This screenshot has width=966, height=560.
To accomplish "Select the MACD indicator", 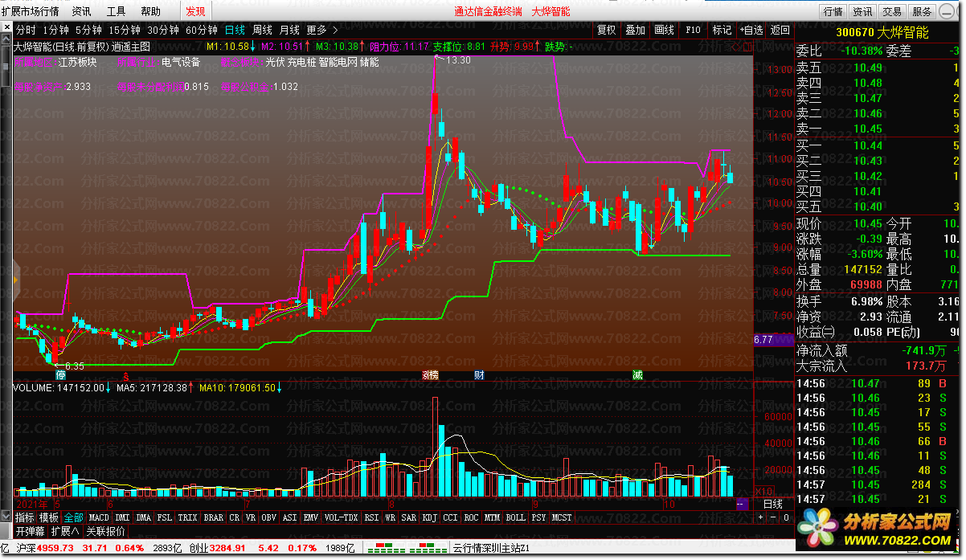I will (99, 517).
